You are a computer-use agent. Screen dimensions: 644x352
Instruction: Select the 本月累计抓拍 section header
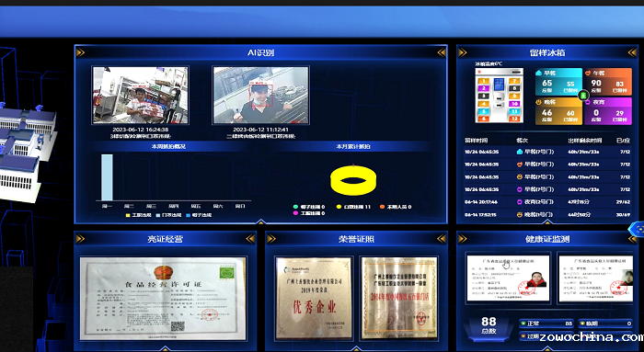(353, 146)
